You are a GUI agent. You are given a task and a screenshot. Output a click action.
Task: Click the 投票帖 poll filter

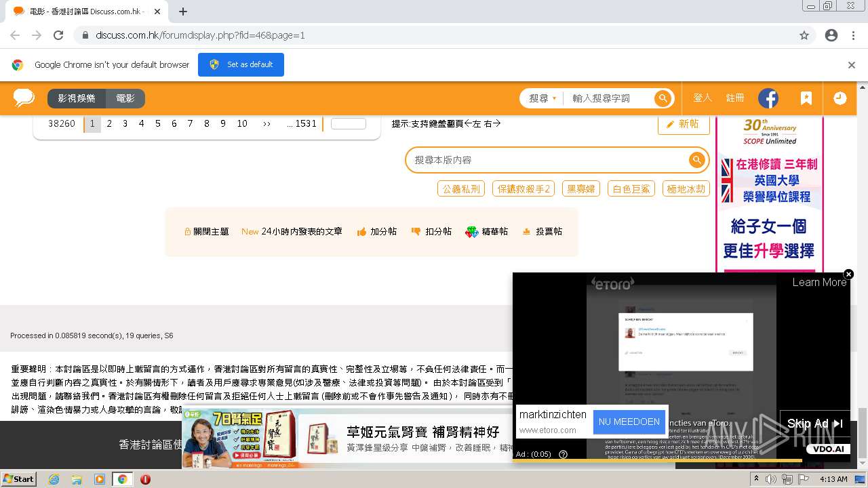point(542,232)
